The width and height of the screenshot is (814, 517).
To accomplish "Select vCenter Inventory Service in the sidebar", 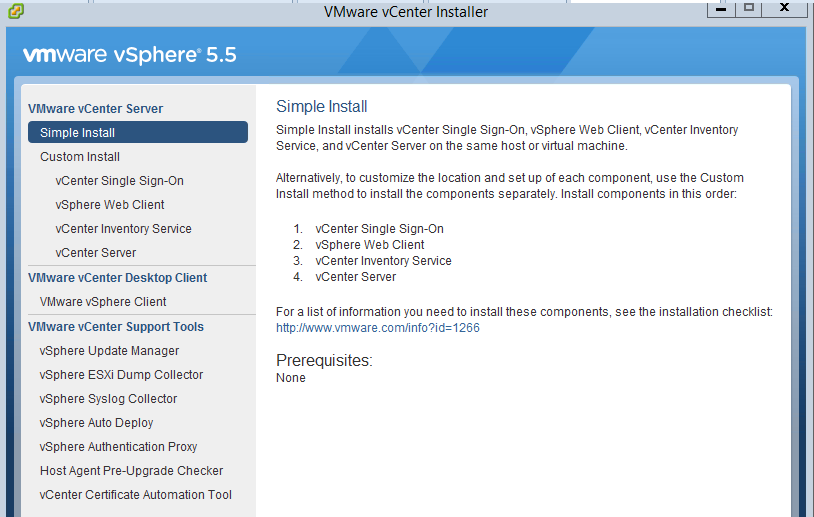I will (x=123, y=228).
